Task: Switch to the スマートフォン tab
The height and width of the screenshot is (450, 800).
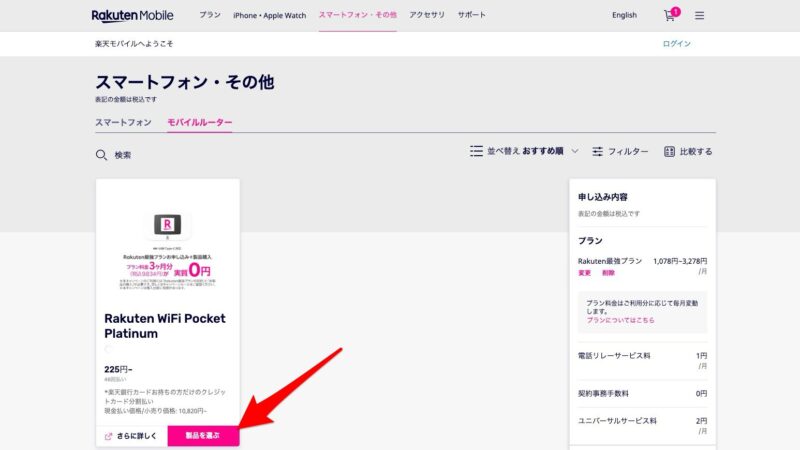Action: coord(123,122)
